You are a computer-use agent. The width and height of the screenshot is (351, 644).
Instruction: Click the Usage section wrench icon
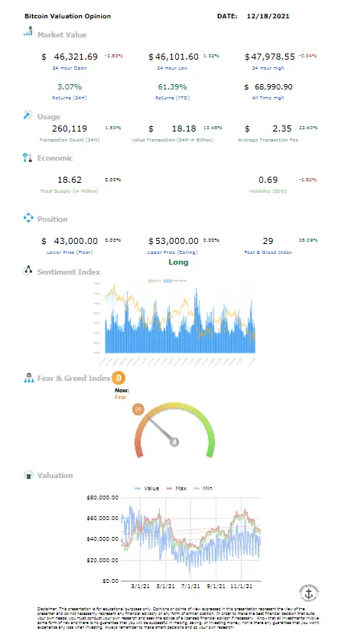(28, 115)
